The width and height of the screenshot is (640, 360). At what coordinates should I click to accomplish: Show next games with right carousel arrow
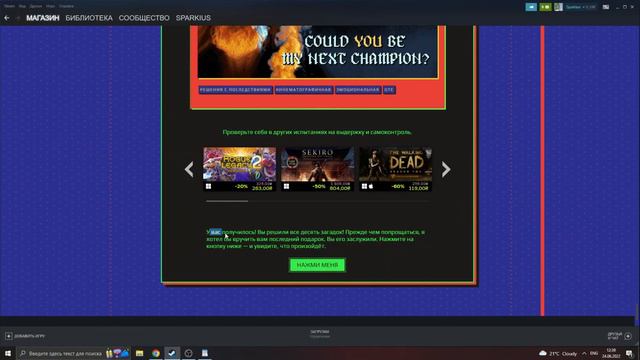tap(446, 169)
